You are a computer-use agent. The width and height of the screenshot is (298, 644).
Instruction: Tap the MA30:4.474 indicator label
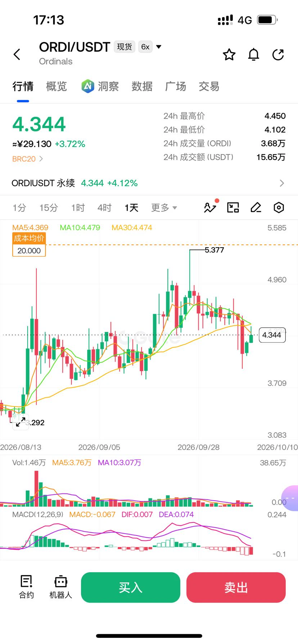click(132, 227)
